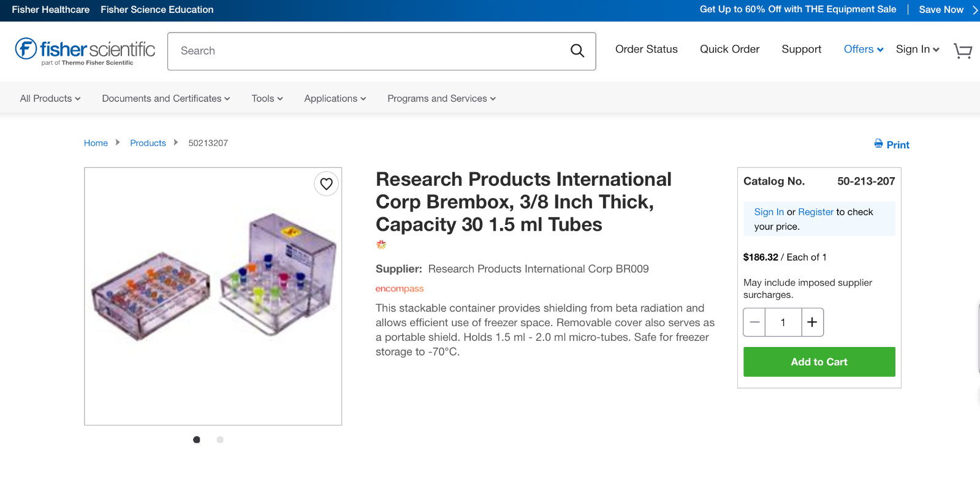Increase quantity with plus button
The width and height of the screenshot is (980, 499).
point(812,322)
